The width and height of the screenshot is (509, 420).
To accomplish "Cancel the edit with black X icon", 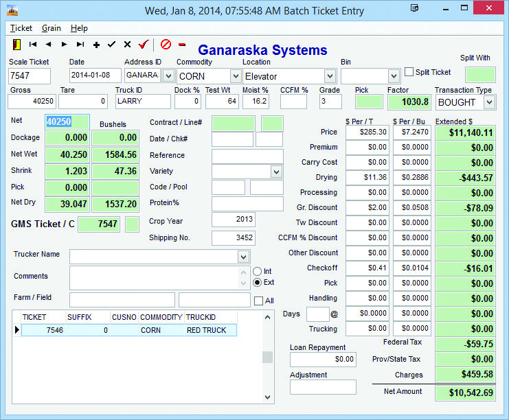I will (127, 45).
